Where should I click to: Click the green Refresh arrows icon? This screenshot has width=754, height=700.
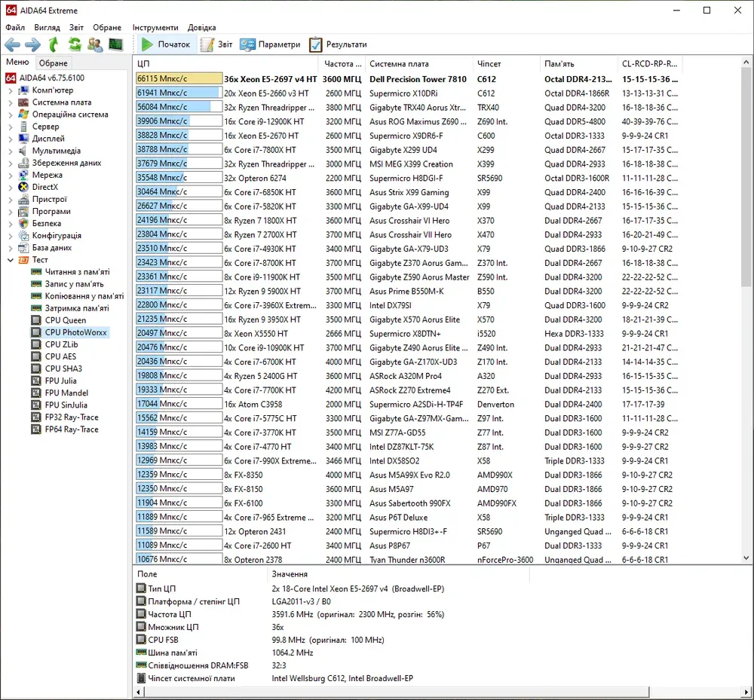click(74, 44)
